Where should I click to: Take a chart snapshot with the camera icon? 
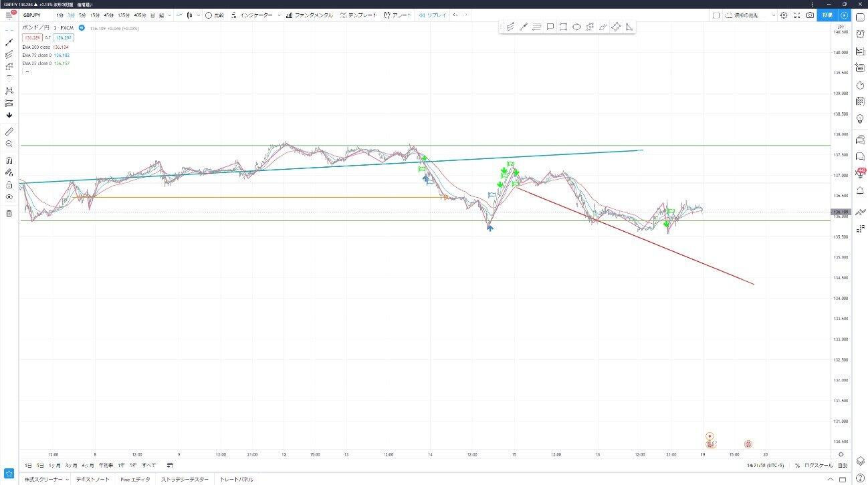810,15
